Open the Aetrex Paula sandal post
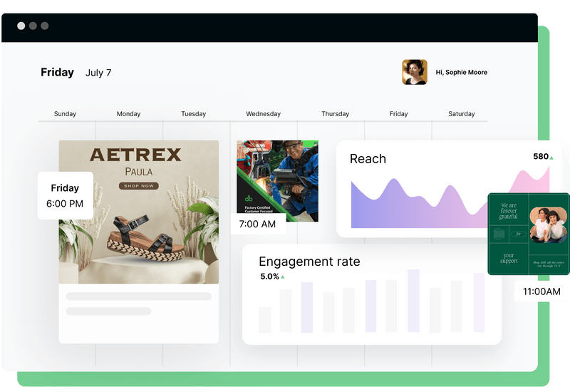 [x=138, y=212]
